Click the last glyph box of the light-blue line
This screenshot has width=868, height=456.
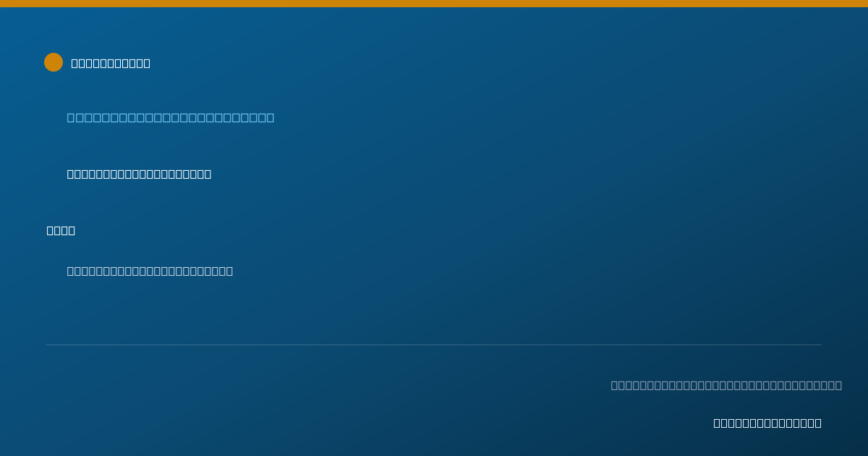tap(271, 117)
